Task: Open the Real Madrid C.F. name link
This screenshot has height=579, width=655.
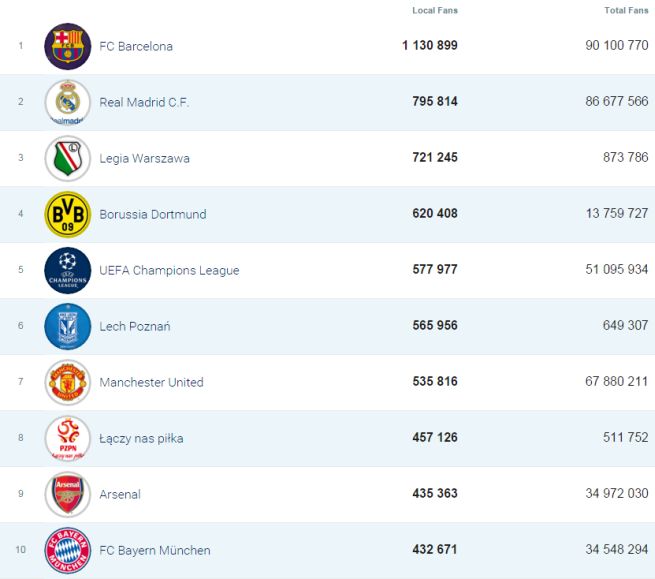Action: [144, 102]
